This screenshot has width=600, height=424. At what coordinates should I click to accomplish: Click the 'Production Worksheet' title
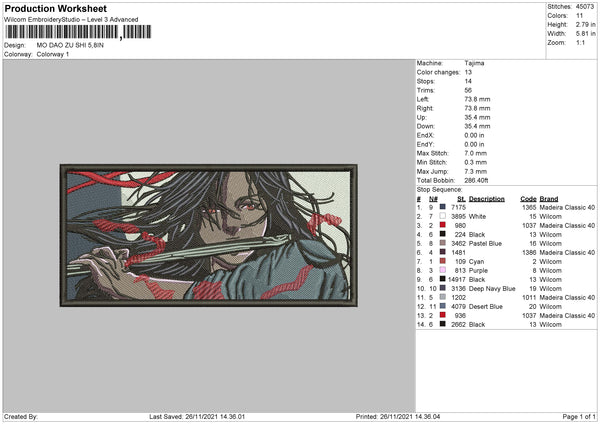click(55, 8)
